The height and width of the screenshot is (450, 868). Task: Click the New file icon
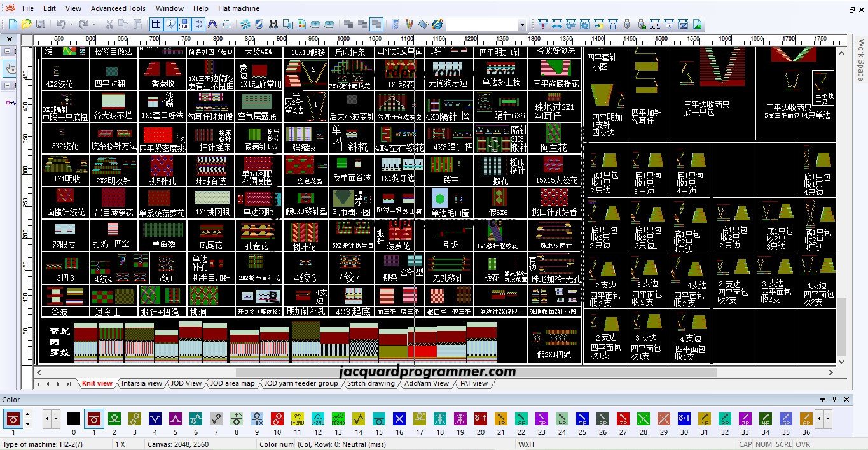click(13, 24)
